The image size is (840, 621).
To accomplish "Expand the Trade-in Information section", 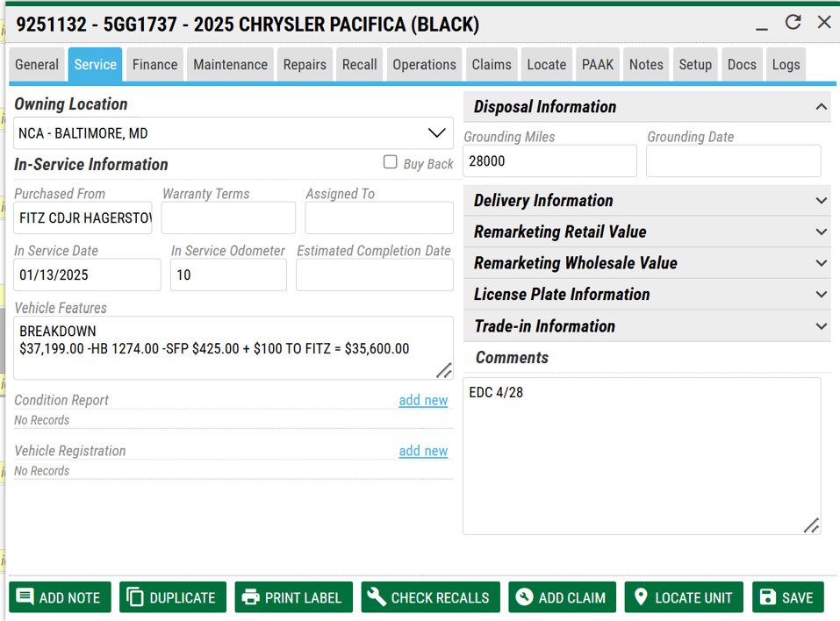I will tap(821, 326).
